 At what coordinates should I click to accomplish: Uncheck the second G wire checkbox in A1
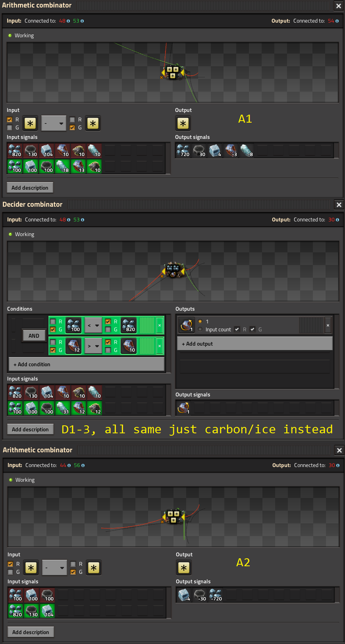72,127
